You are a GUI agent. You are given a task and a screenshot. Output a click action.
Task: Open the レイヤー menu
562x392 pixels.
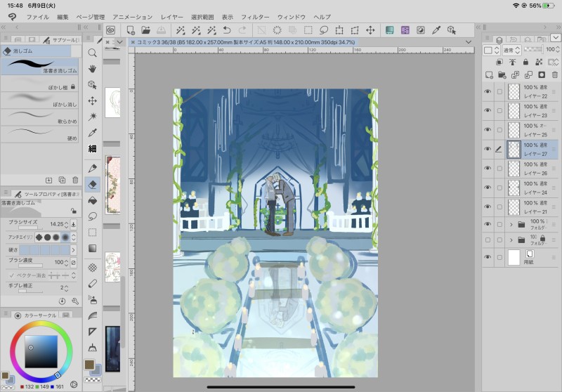click(172, 16)
